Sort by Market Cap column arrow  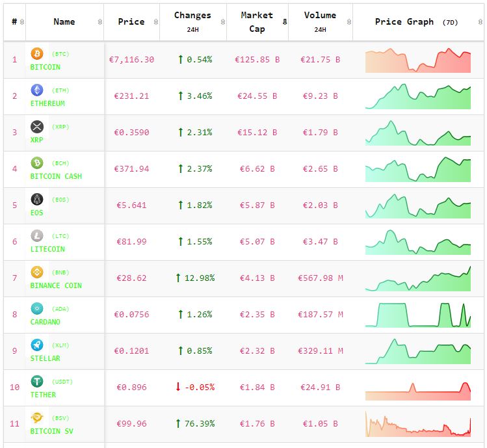284,22
